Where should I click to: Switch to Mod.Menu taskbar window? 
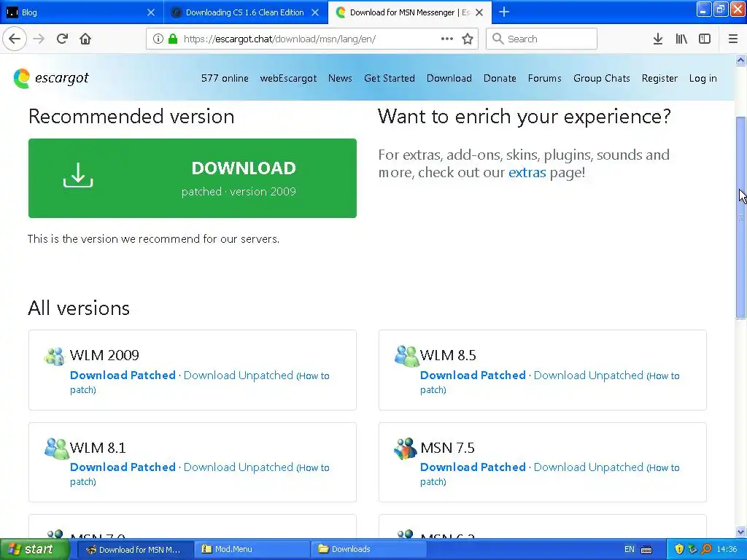tap(252, 549)
